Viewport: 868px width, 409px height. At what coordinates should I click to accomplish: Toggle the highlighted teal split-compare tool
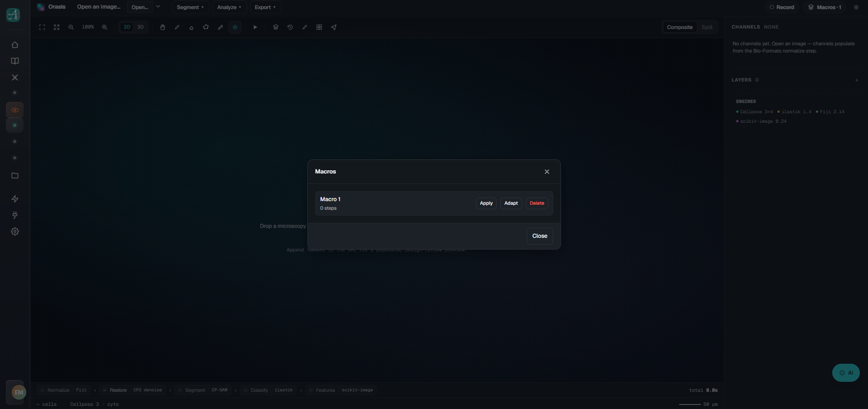(x=235, y=27)
